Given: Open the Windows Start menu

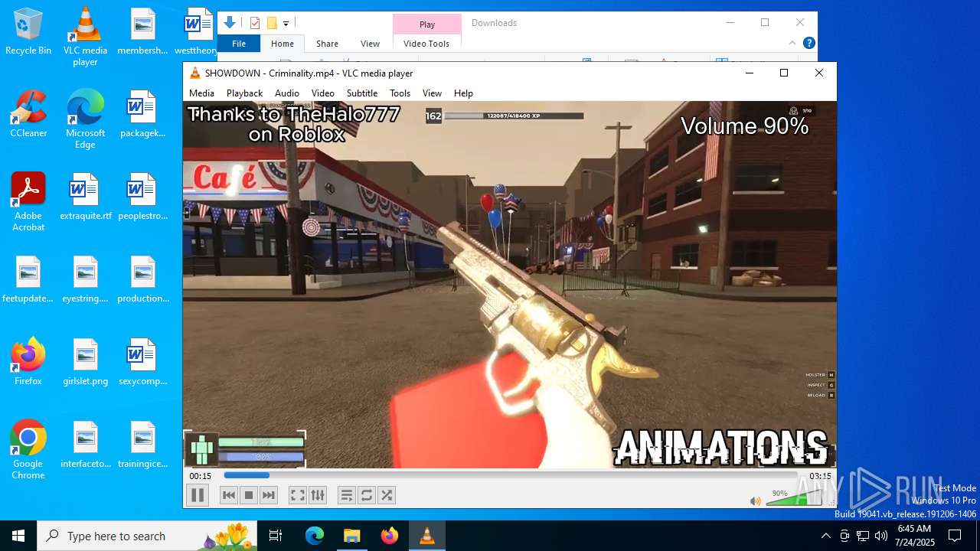Looking at the screenshot, I should click(x=18, y=536).
